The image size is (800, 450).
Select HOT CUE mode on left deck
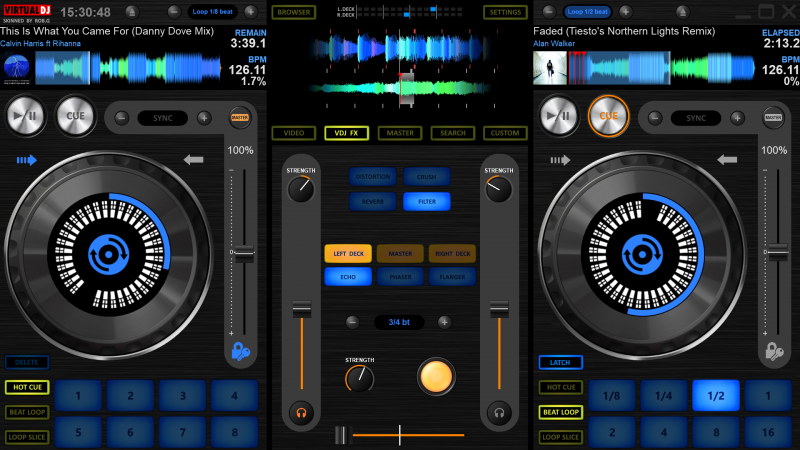[x=28, y=387]
